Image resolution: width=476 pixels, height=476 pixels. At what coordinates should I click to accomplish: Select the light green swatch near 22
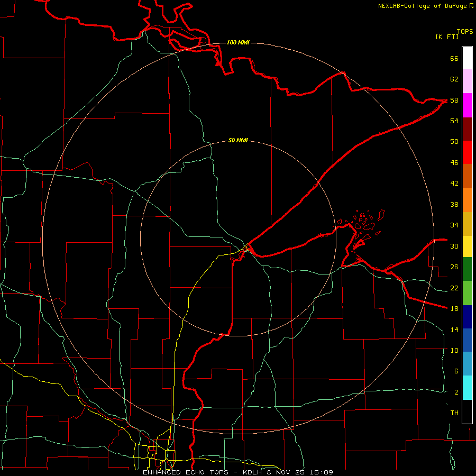467,293
